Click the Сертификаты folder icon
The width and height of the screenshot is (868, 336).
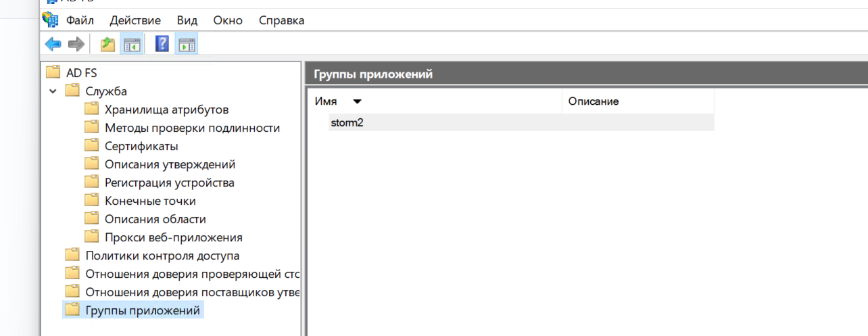click(92, 145)
